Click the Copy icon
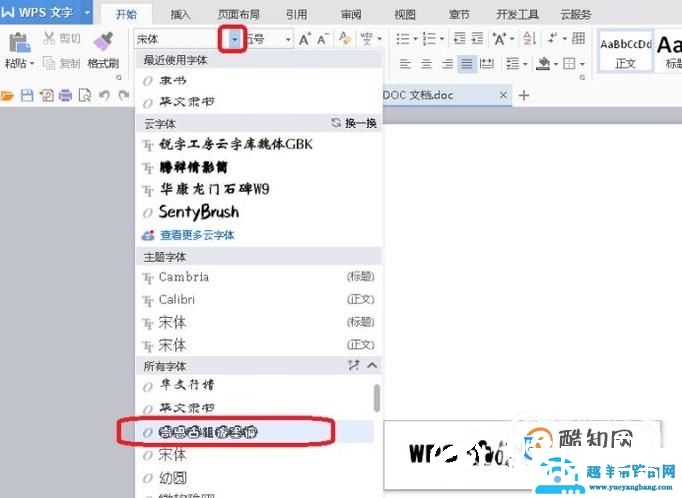682x498 pixels. coord(49,63)
